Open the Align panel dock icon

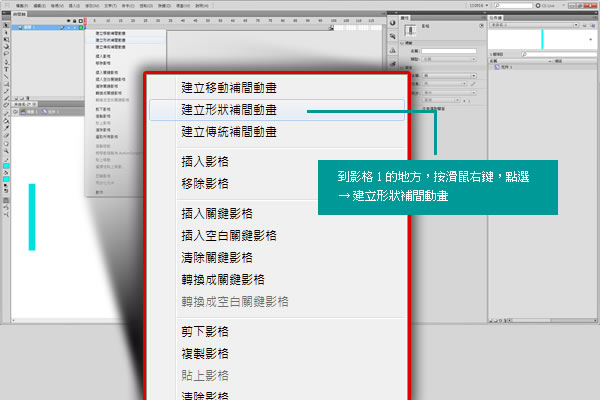pyautogui.click(x=393, y=50)
